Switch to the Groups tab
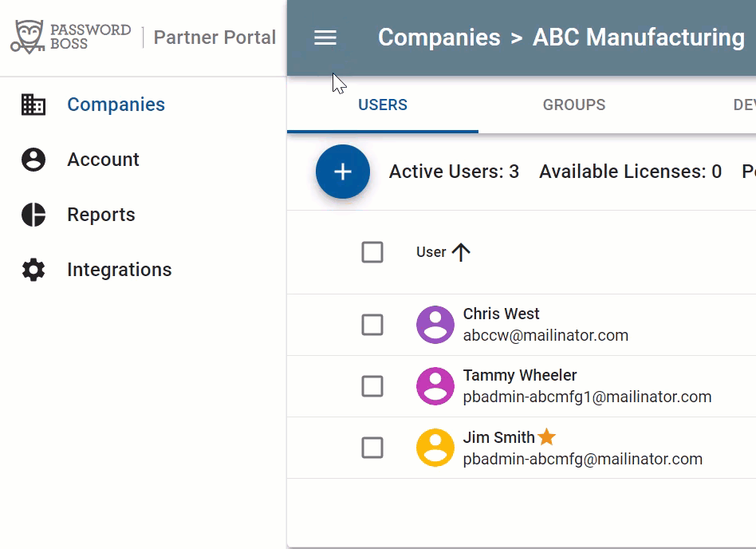Viewport: 756px width, 549px height. [x=574, y=105]
